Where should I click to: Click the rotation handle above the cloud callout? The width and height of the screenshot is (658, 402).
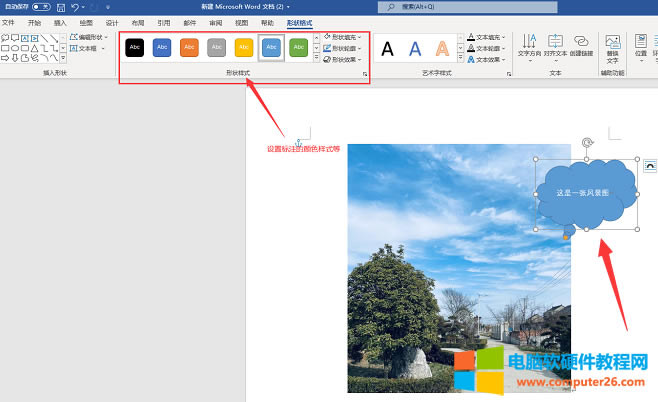click(586, 143)
